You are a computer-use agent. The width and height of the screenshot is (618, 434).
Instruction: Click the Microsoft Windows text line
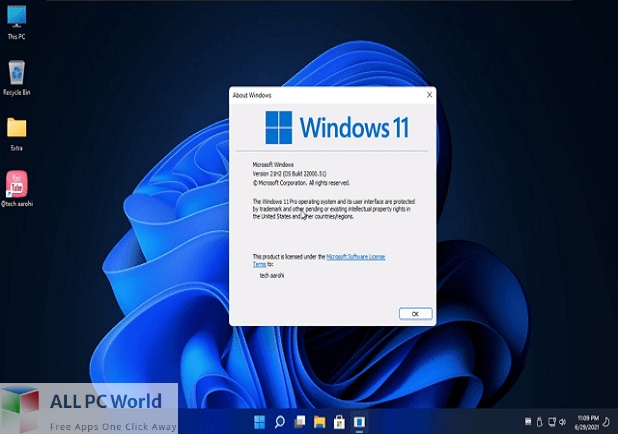[x=273, y=164]
